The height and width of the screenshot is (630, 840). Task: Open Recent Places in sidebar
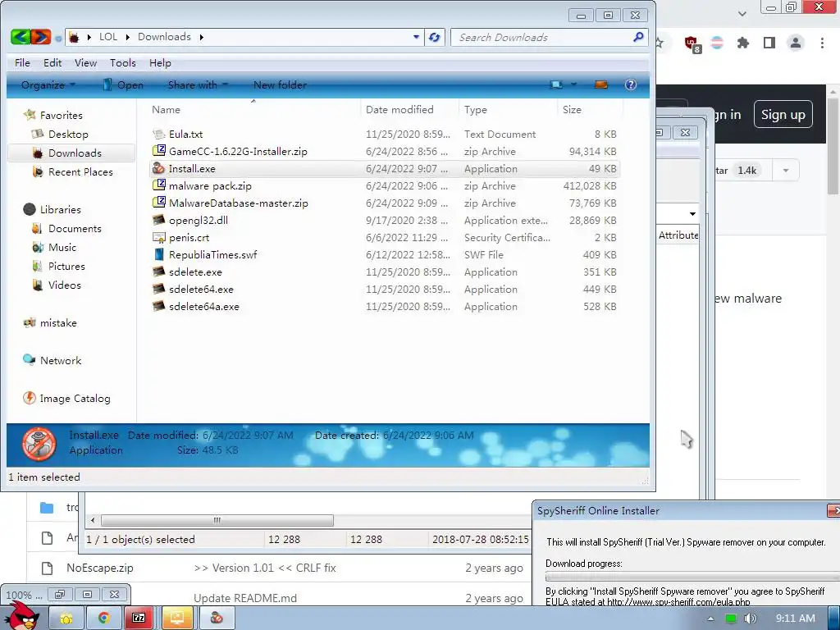[x=80, y=172]
